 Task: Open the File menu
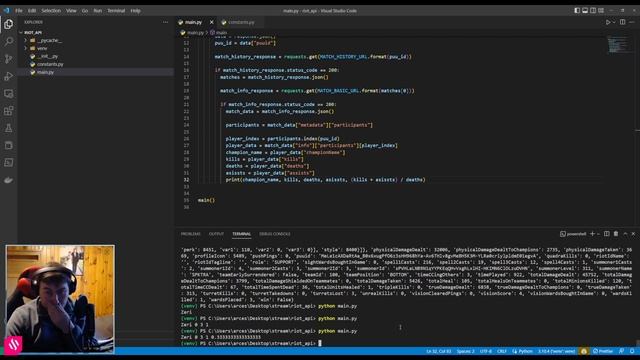coord(19,11)
